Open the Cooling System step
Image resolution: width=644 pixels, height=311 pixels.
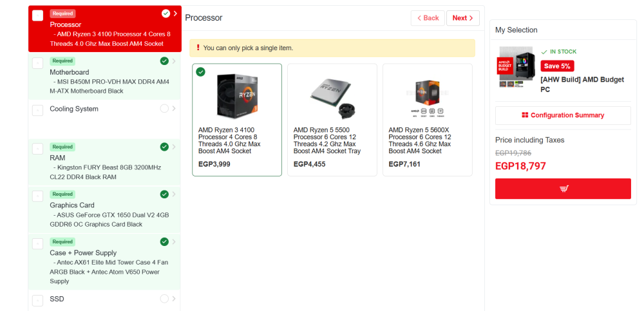point(74,109)
